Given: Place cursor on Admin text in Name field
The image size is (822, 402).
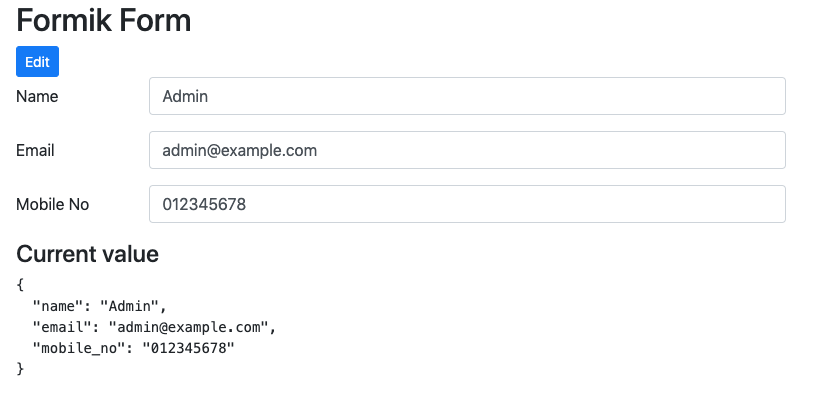Looking at the screenshot, I should click(x=185, y=96).
